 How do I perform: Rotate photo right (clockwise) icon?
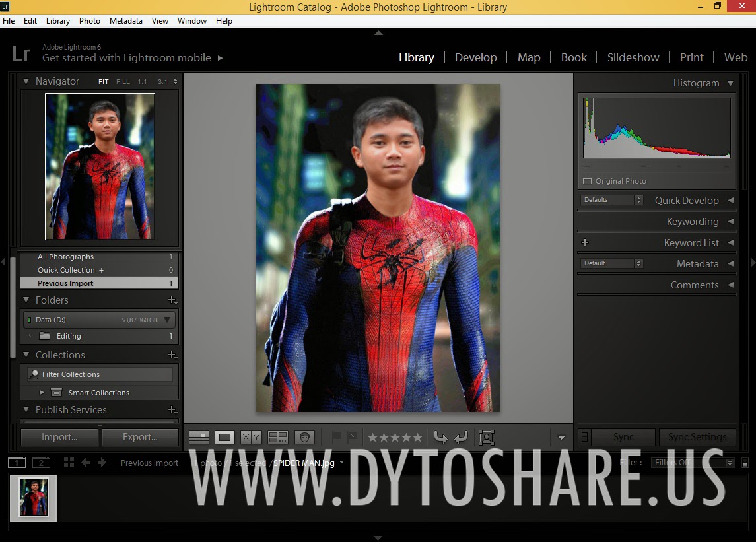[x=461, y=437]
